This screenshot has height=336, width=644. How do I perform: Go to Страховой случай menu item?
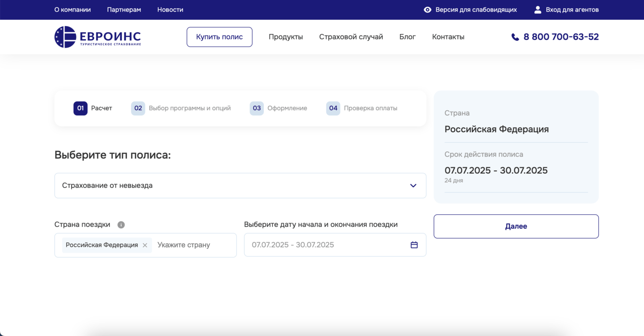(x=351, y=37)
